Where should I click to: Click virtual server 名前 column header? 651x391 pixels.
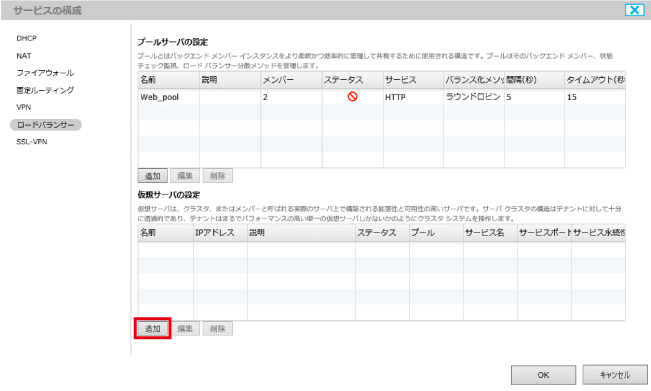click(x=166, y=233)
